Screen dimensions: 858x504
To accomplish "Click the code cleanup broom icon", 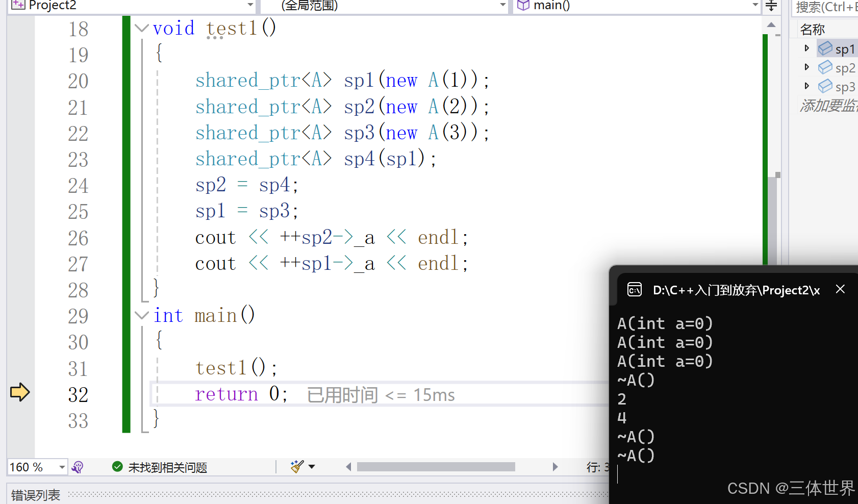I will pos(297,466).
